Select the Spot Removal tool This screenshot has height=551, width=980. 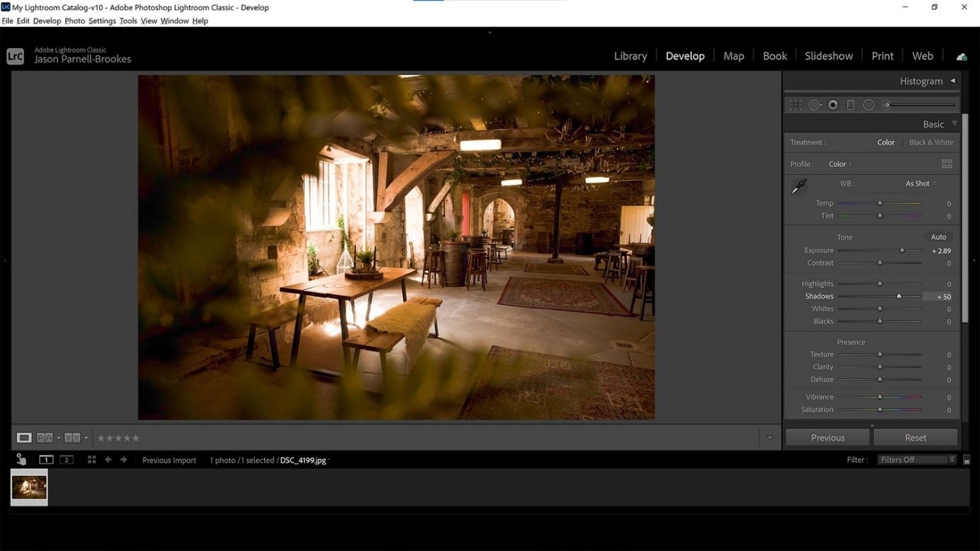815,105
